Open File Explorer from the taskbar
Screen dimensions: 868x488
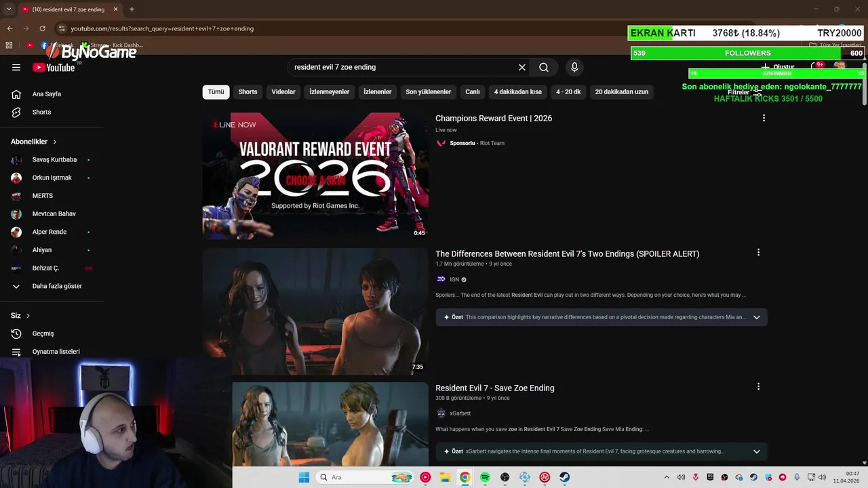[445, 477]
